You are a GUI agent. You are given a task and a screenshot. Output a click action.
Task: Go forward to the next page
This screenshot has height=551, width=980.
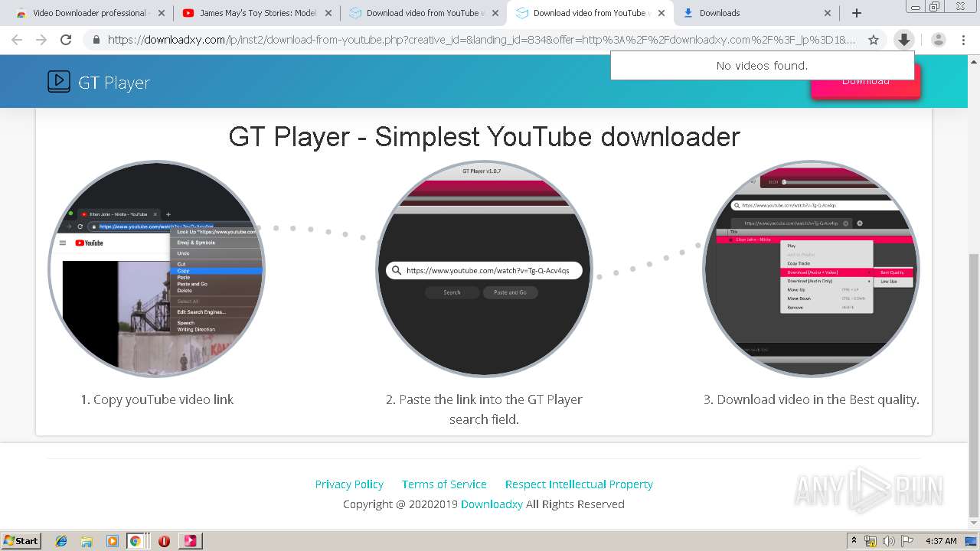[x=41, y=40]
